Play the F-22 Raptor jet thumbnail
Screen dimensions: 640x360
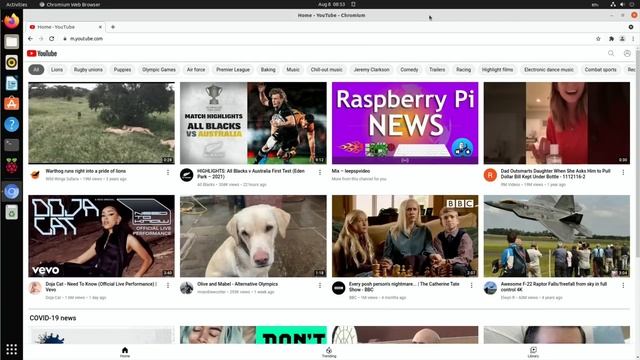(557, 236)
